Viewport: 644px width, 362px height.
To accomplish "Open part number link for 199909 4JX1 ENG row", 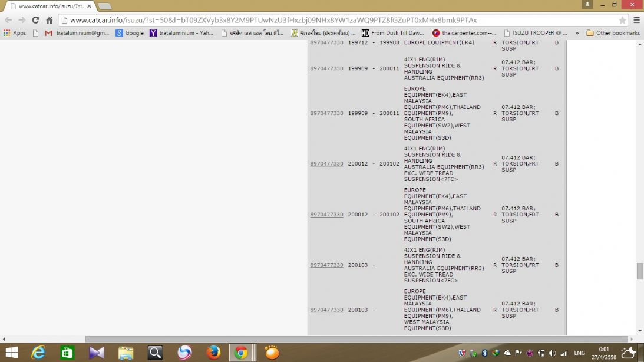I will [326, 68].
